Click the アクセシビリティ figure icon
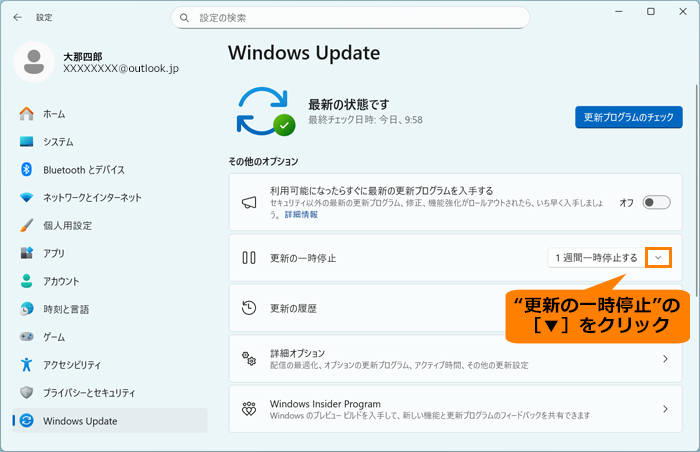This screenshot has width=700, height=452. pyautogui.click(x=26, y=364)
